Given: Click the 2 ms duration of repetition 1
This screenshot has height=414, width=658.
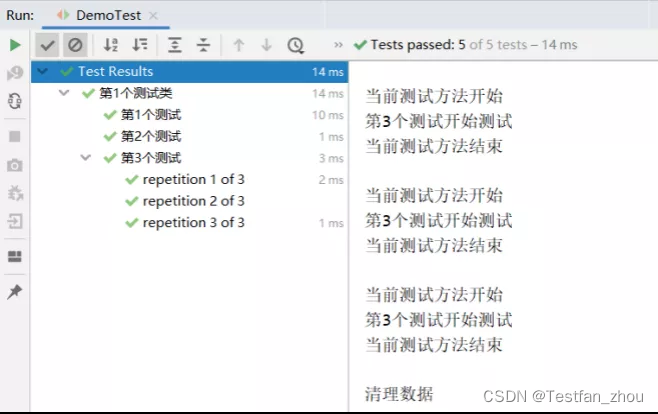Looking at the screenshot, I should [x=331, y=180].
